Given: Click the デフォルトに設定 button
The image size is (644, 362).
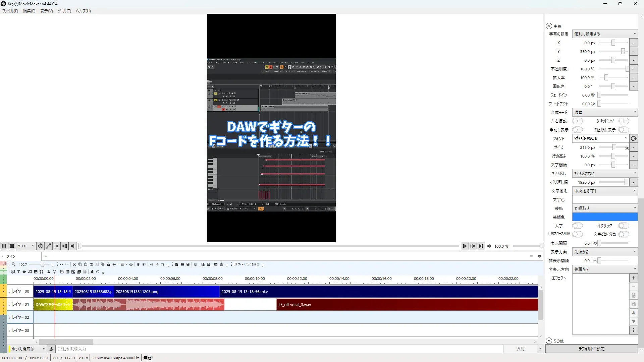Looking at the screenshot, I should (x=591, y=349).
